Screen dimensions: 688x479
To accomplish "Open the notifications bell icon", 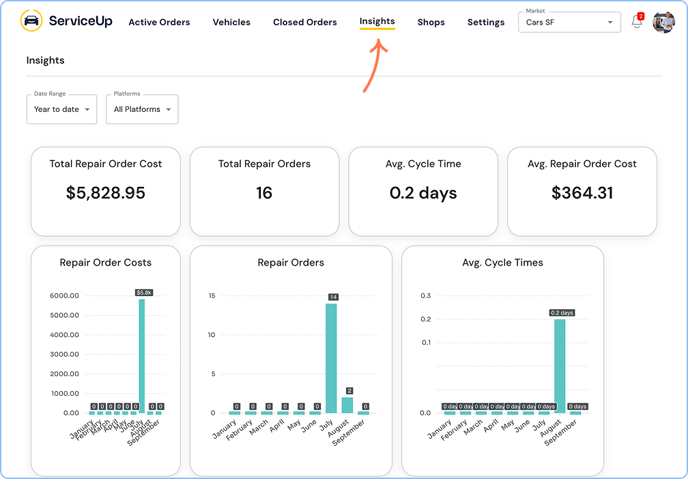I will point(637,22).
